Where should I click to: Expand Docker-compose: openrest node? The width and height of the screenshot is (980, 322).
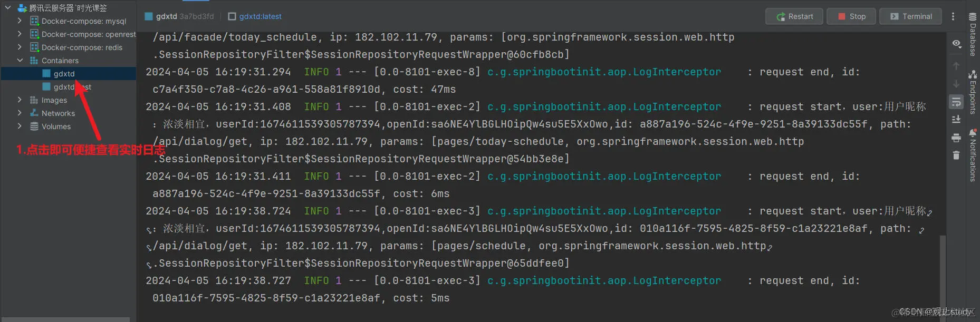[20, 34]
